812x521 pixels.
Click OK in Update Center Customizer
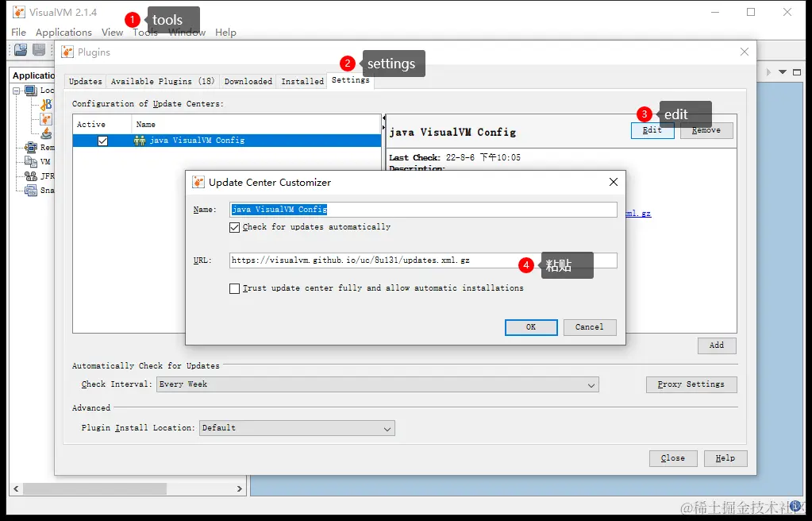tap(531, 327)
